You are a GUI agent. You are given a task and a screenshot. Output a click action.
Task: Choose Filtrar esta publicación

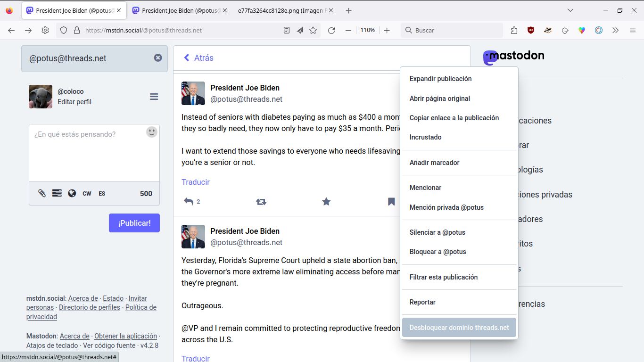(x=459, y=277)
